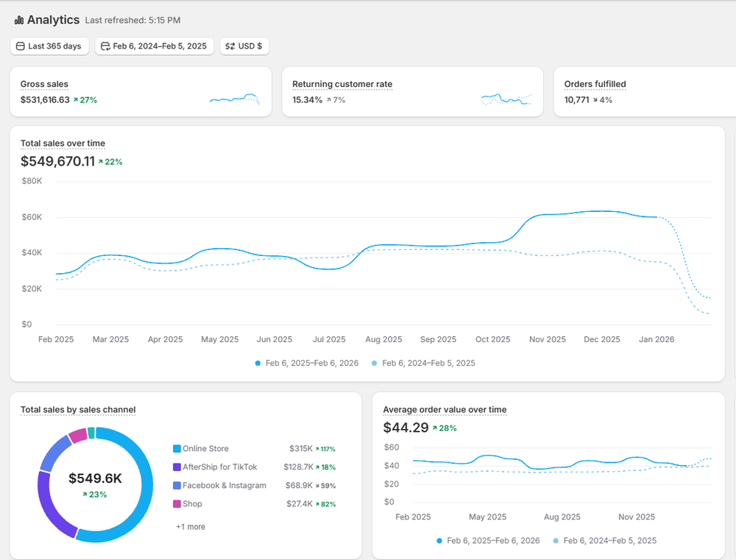
Task: Toggle the Feb 6, 2024–Feb 5, 2025 series legend
Action: 422,363
